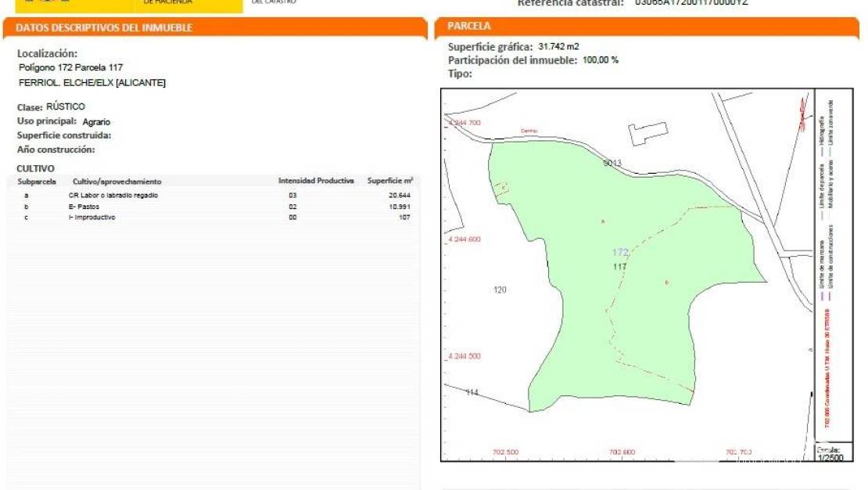Click the "Subparcela" column header
Image resolution: width=868 pixels, height=490 pixels.
37,182
